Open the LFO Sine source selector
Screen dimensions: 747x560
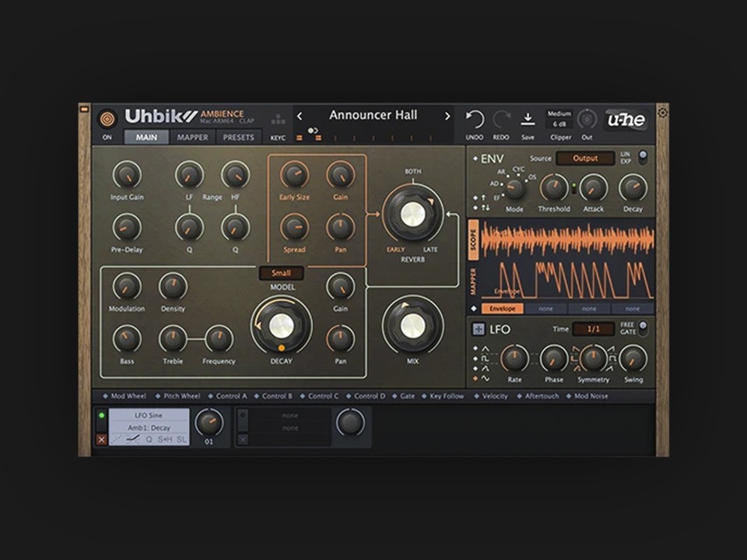coord(149,415)
